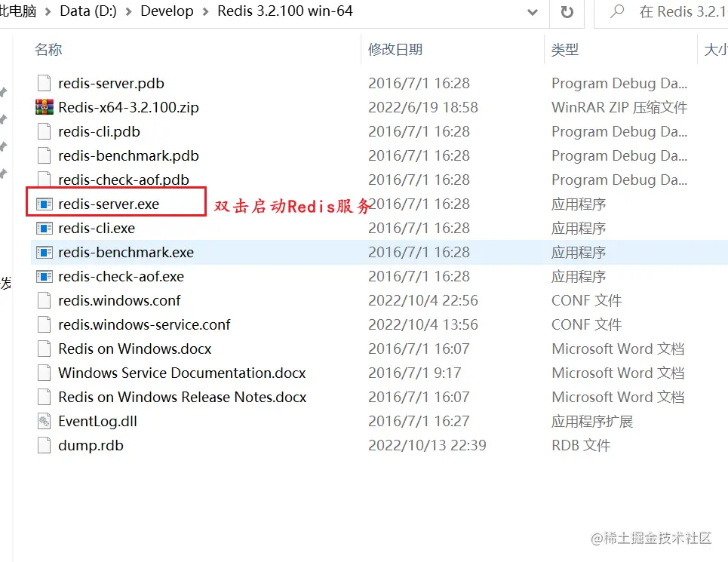Click the redis.windows-service.conf file icon
This screenshot has height=562, width=728.
click(44, 325)
